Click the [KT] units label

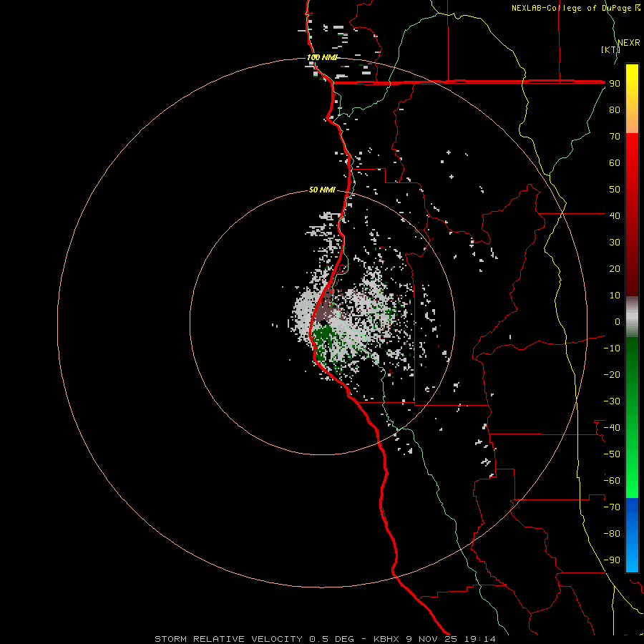(610, 49)
